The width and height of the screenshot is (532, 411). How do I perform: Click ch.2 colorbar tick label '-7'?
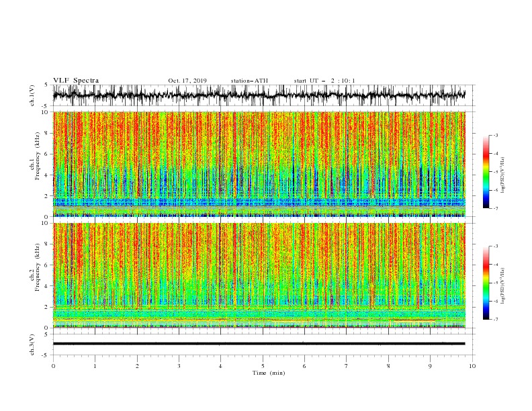pyautogui.click(x=495, y=320)
